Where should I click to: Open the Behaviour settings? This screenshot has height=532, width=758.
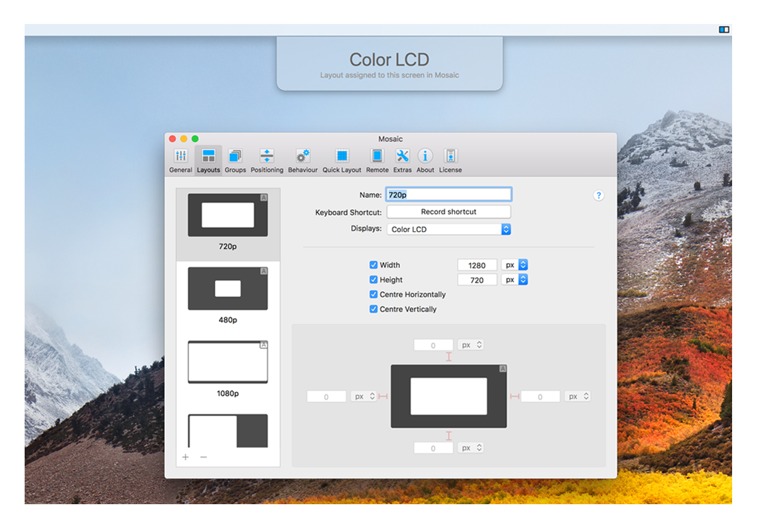coord(303,160)
